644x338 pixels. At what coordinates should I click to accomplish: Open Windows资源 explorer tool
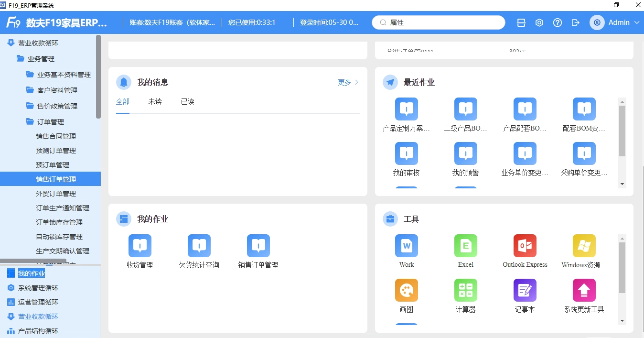click(x=584, y=246)
